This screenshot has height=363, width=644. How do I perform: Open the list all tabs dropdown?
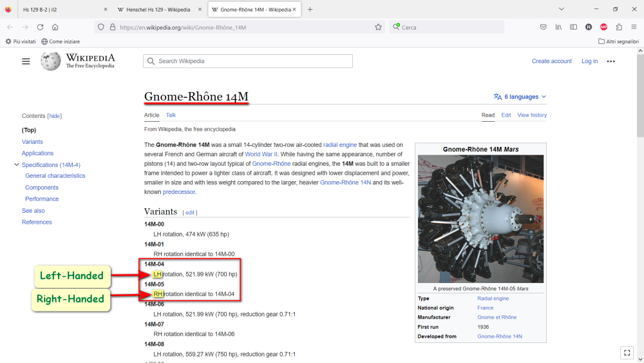pos(561,9)
